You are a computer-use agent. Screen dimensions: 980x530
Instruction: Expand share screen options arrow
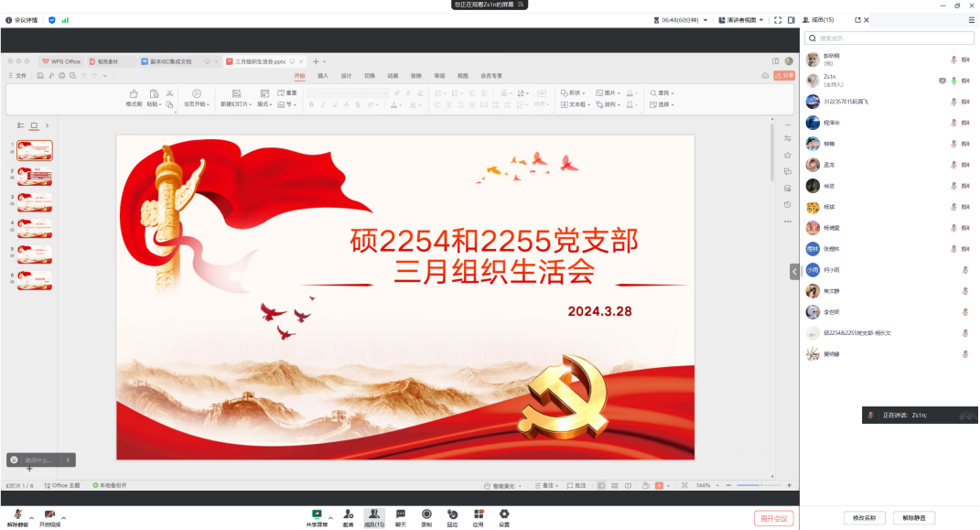pyautogui.click(x=330, y=518)
